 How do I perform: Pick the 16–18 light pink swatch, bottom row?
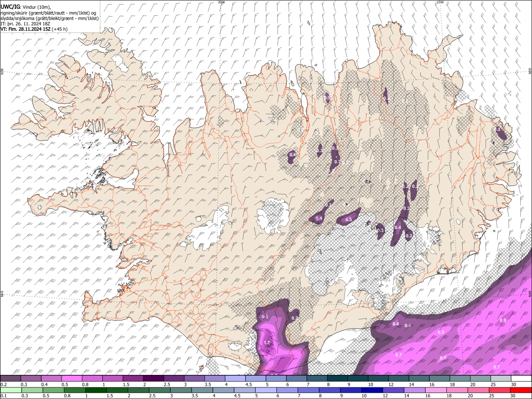pyautogui.click(x=436, y=390)
